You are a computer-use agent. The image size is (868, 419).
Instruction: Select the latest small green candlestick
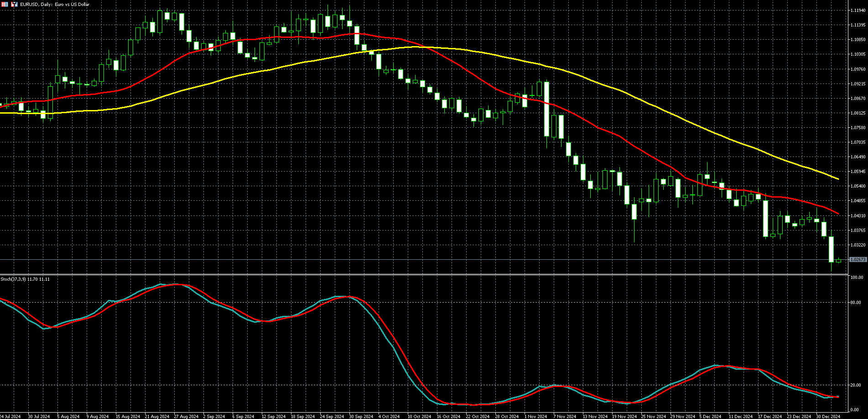point(838,260)
